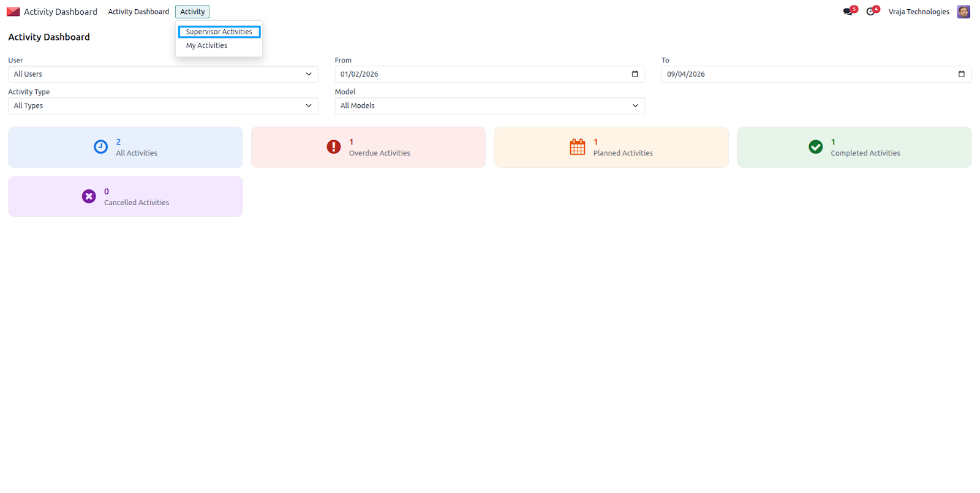Click the Activity menu in top bar
Viewport: 980px width, 493px height.
tap(192, 12)
